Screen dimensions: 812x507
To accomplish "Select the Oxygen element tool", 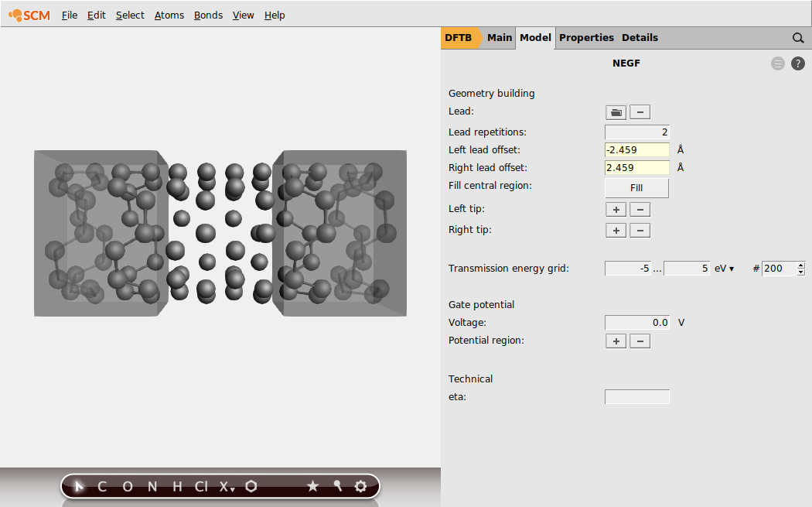I will (127, 486).
